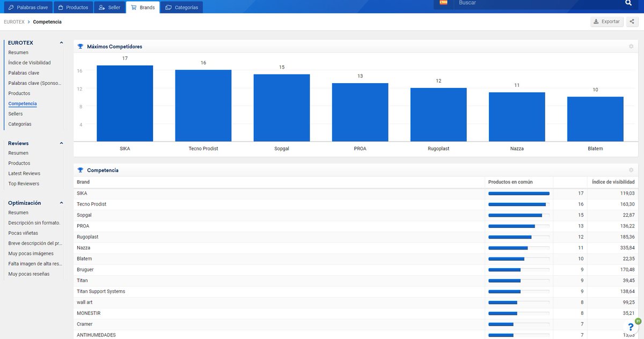Screen dimensions: 644x339
Task: Open Palabras clave in the sidebar
Action: [x=24, y=73]
